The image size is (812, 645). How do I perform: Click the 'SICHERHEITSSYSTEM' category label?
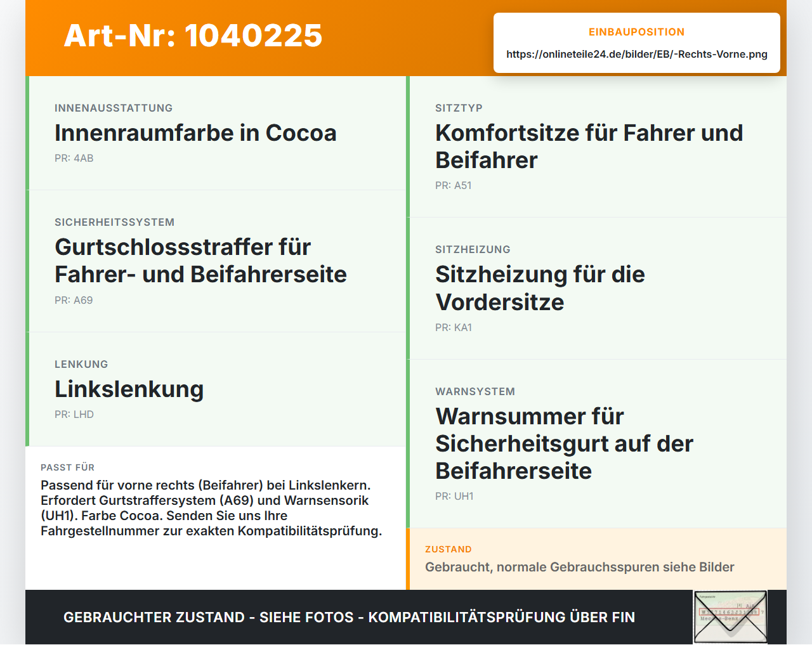[x=114, y=222]
